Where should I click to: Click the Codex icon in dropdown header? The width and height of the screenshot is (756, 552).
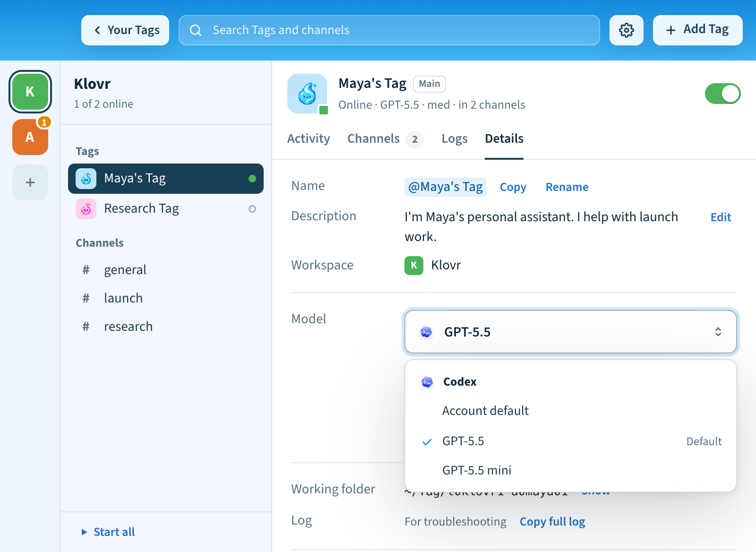(x=427, y=382)
